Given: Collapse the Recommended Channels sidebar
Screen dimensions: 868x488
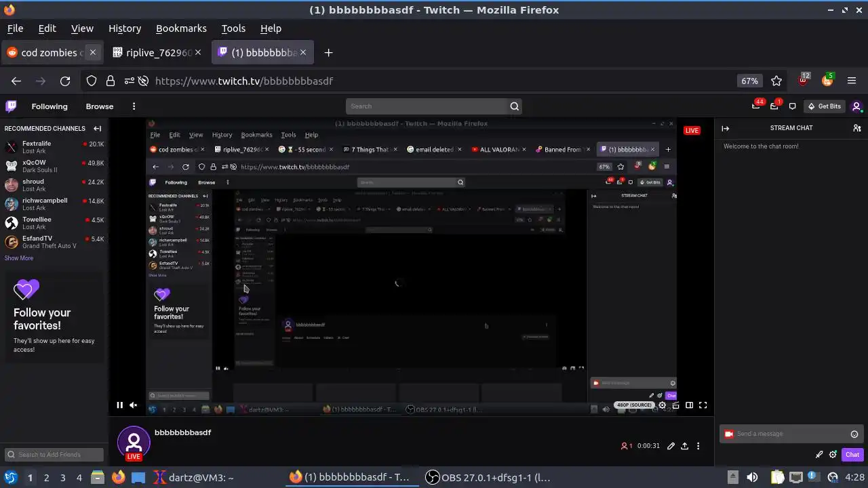Looking at the screenshot, I should pyautogui.click(x=98, y=128).
